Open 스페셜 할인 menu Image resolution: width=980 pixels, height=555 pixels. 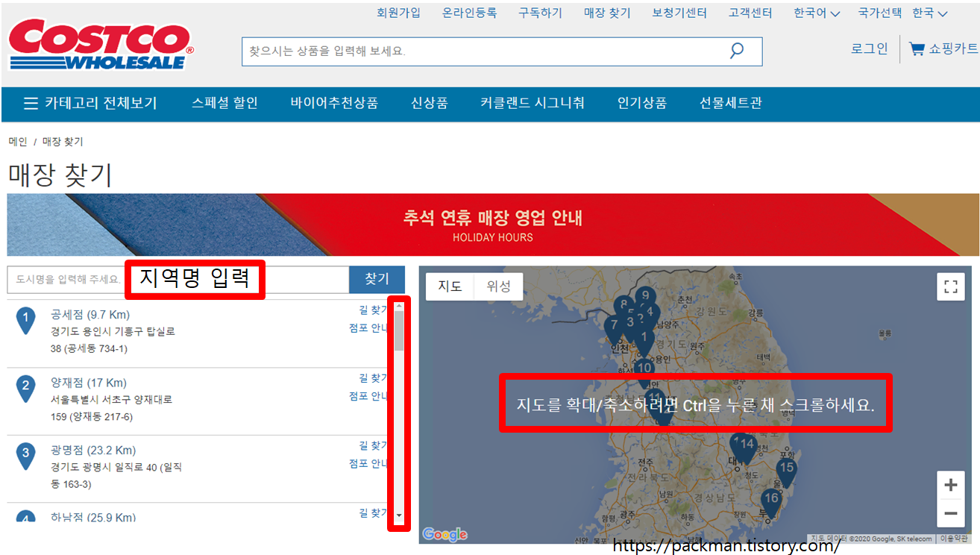click(x=224, y=103)
